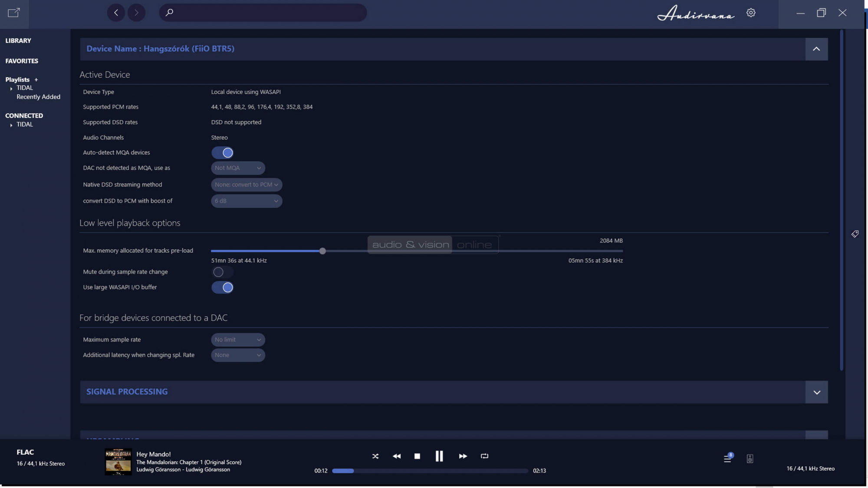Toggle Use large WASAPI I/O buffer
This screenshot has width=868, height=488.
pos(222,287)
